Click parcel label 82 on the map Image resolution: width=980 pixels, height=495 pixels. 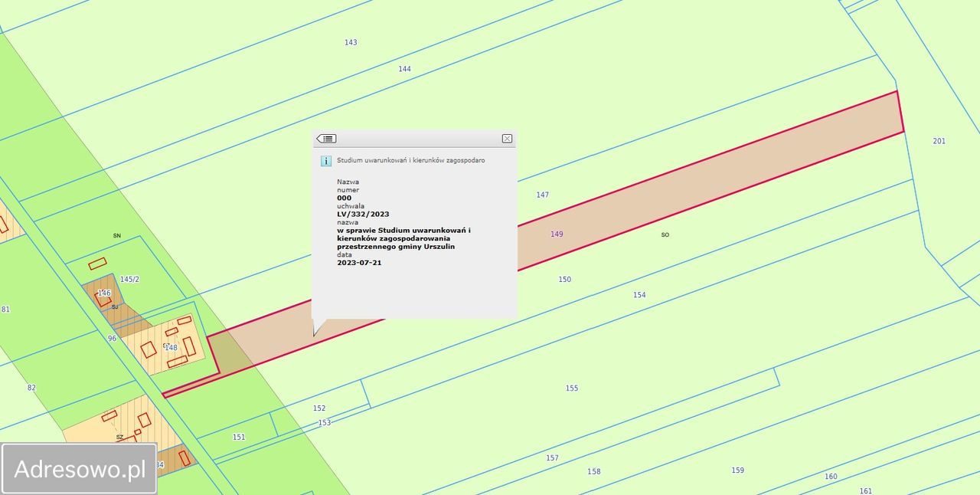click(31, 388)
